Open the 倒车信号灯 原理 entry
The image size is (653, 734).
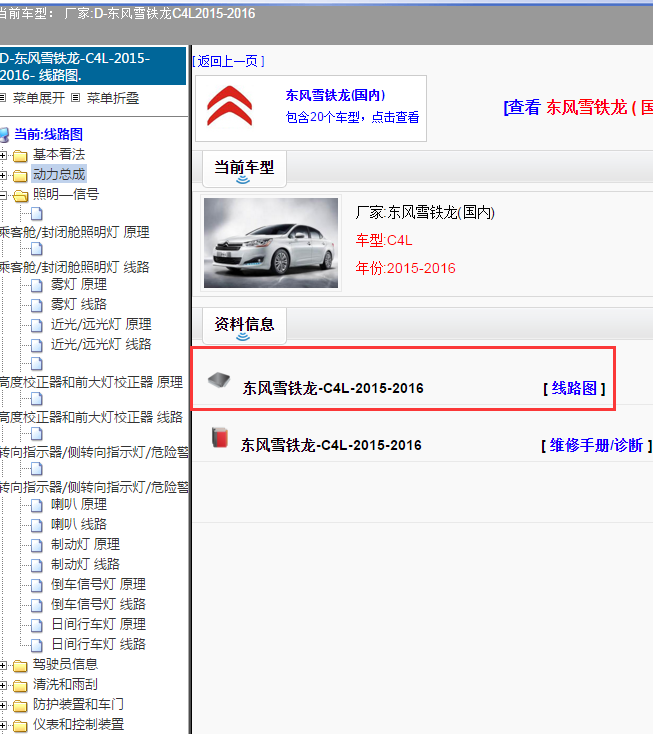tap(99, 584)
